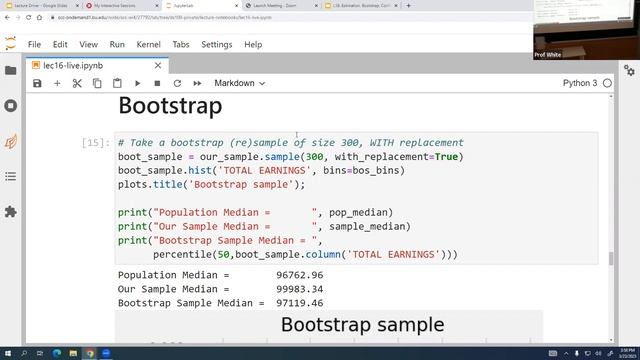Cut selected cell with scissors icon
640x360 pixels.
[x=77, y=83]
